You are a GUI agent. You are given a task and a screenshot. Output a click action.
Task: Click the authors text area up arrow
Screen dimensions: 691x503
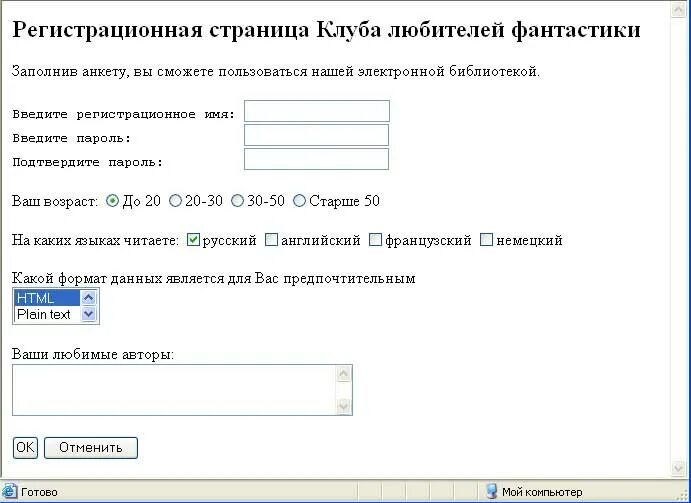344,374
